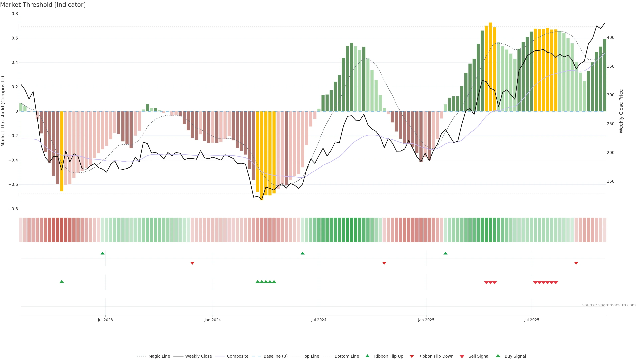Screen dimensions: 644x362
Task: Click the ribbon flip up marker after Jan 2025
Action: (x=445, y=253)
